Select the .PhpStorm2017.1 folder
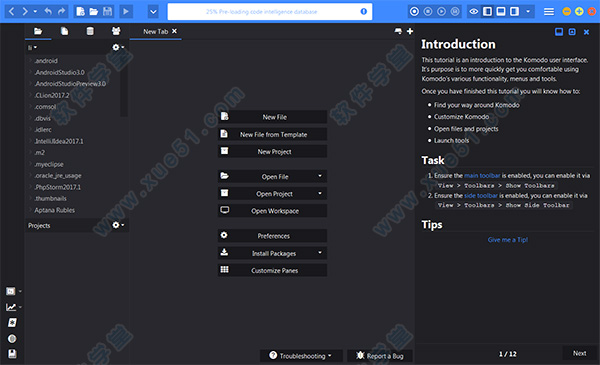Viewport: 600px width, 365px height. (x=57, y=187)
